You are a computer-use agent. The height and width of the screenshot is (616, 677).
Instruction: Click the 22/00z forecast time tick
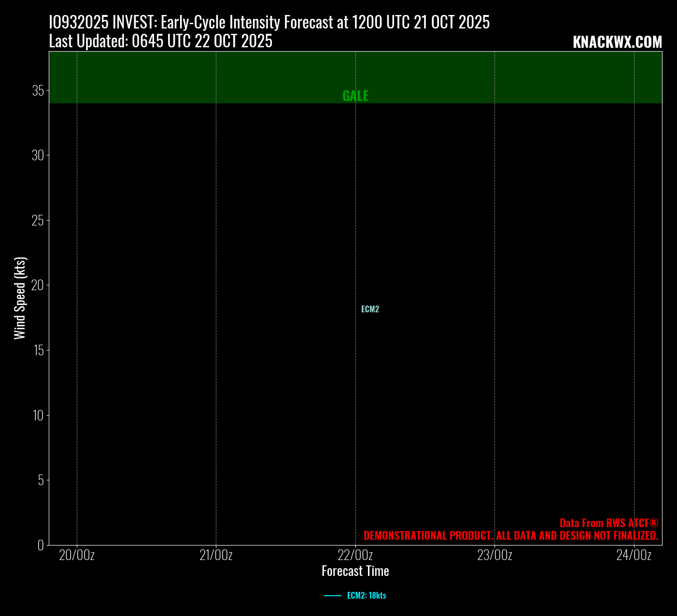355,555
